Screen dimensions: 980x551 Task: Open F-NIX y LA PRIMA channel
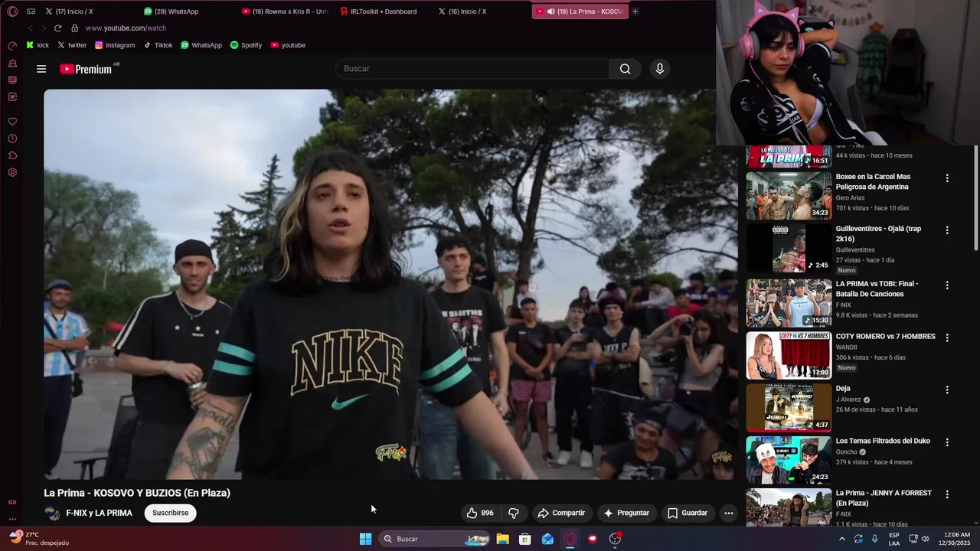pos(99,513)
